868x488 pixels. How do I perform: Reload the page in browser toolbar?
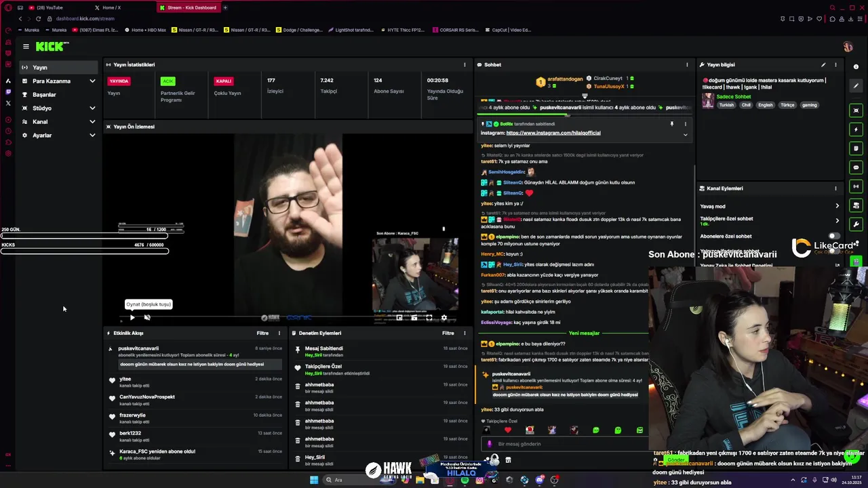pyautogui.click(x=38, y=18)
